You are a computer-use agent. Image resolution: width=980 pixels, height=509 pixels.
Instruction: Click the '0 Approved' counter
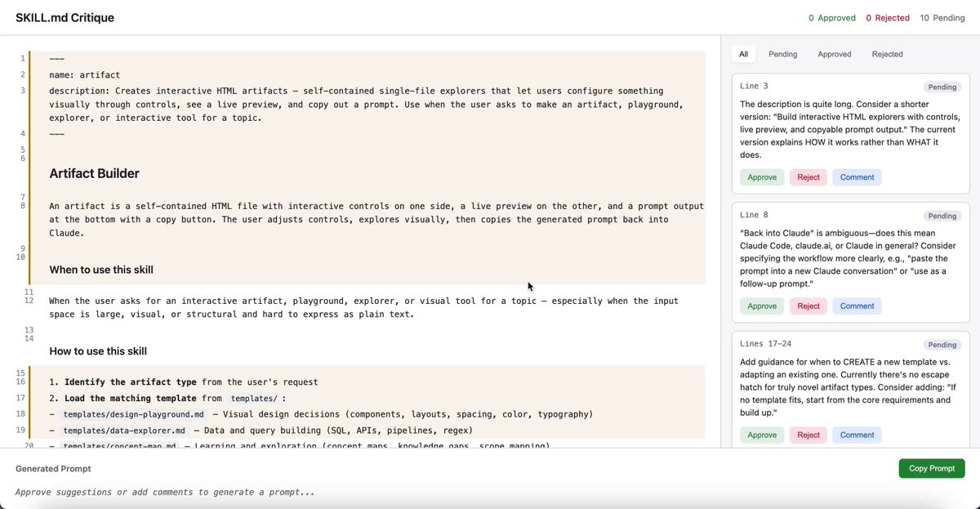click(x=832, y=18)
